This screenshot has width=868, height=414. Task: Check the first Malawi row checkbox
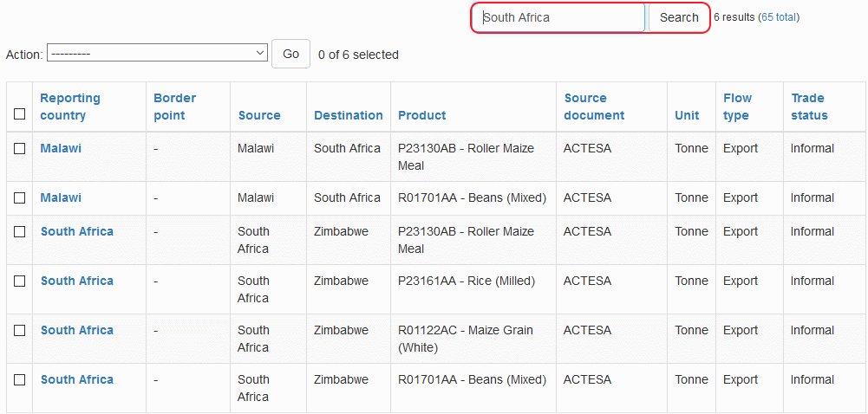pyautogui.click(x=20, y=148)
